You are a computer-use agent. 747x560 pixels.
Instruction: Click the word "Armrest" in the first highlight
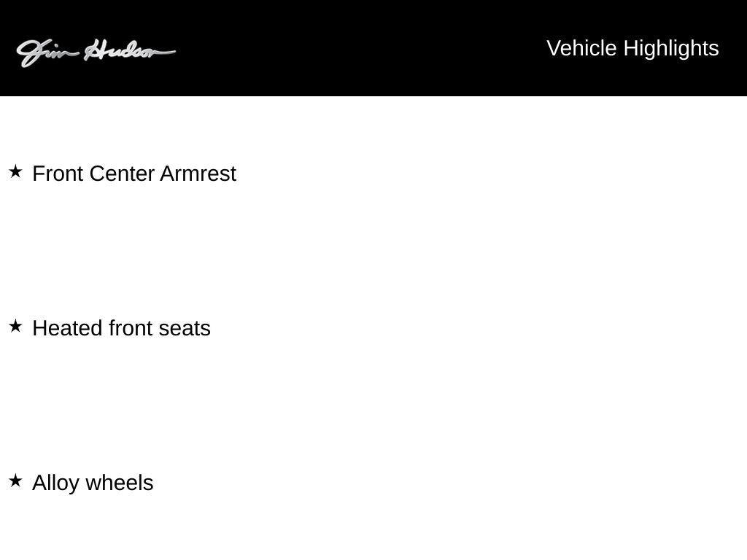(x=198, y=174)
